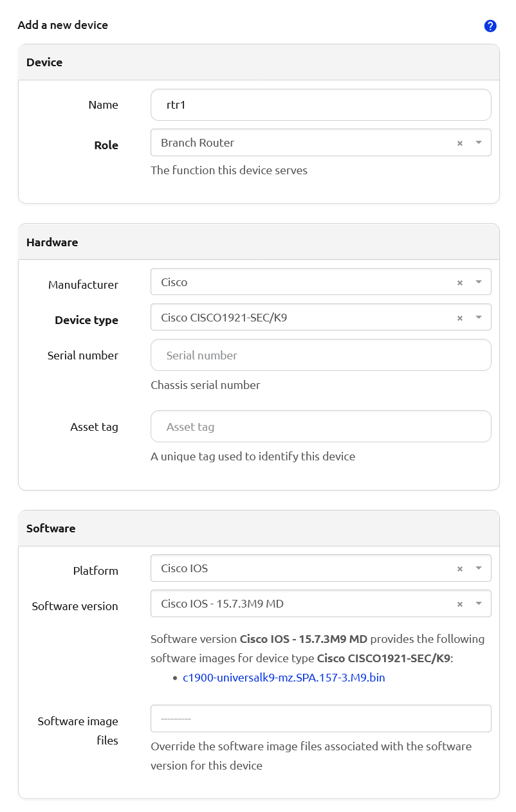The image size is (516, 812).
Task: Expand the Software image files dropdown
Action: (479, 718)
